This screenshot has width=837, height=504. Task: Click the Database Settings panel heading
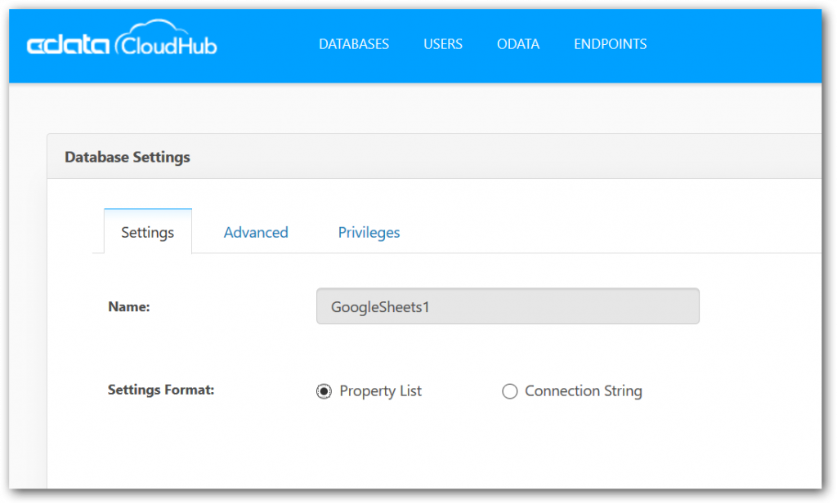coord(127,157)
